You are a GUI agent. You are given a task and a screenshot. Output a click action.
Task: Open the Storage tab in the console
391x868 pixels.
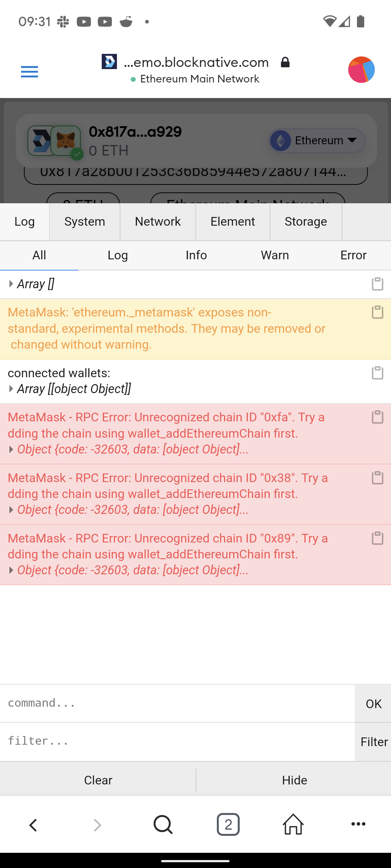[x=306, y=221]
